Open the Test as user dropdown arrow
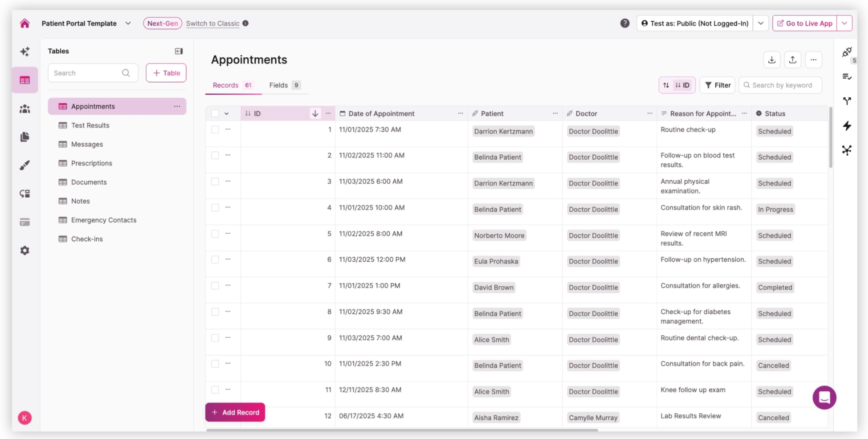Screen dimensions: 868x439 pyautogui.click(x=761, y=23)
